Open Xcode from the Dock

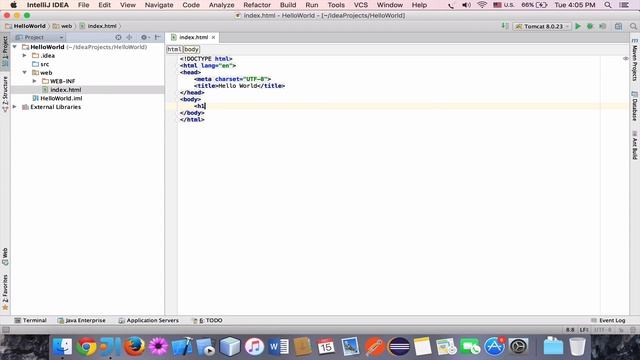[182, 347]
